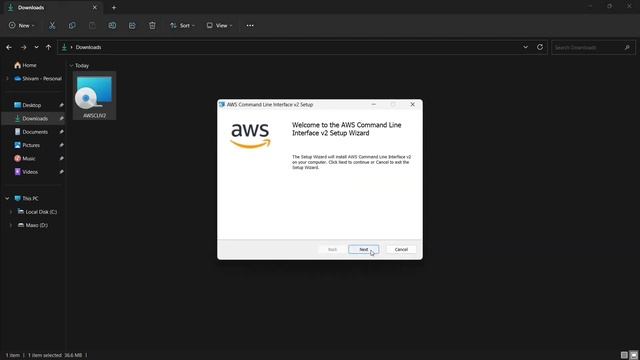This screenshot has height=360, width=640.
Task: Click the Rename icon in toolbar
Action: tap(112, 25)
